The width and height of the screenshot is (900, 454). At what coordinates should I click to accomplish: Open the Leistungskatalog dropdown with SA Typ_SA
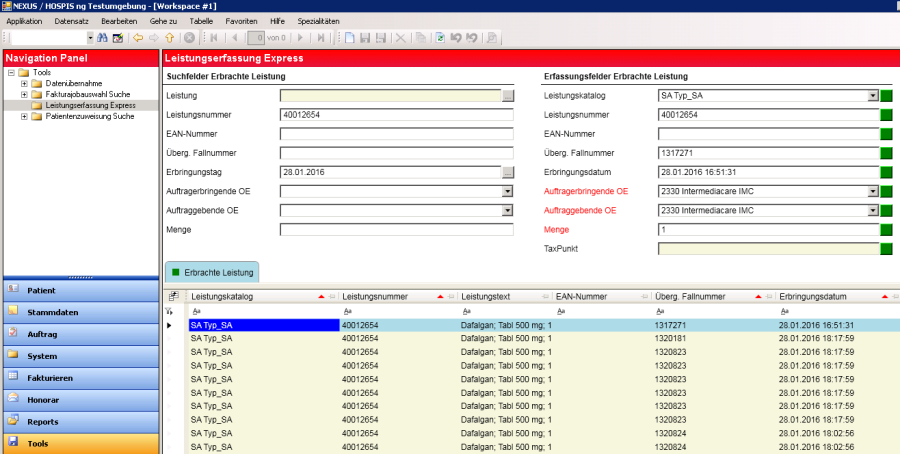873,96
